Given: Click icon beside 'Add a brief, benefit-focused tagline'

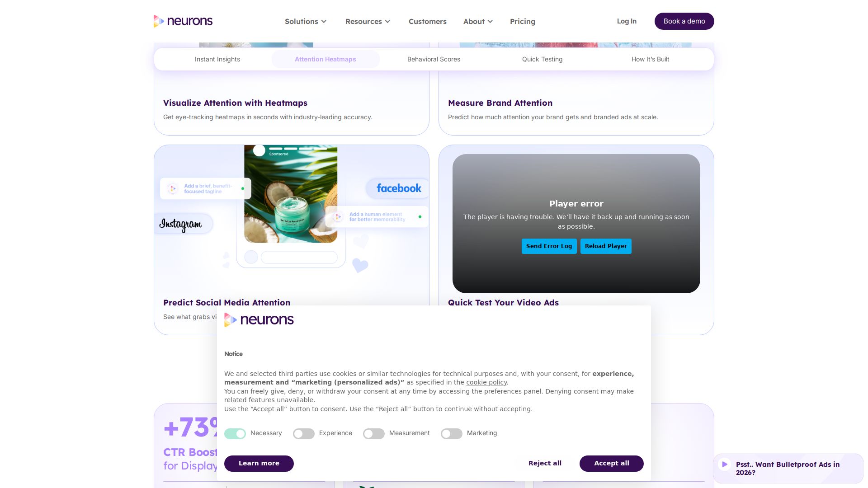Looking at the screenshot, I should tap(173, 188).
